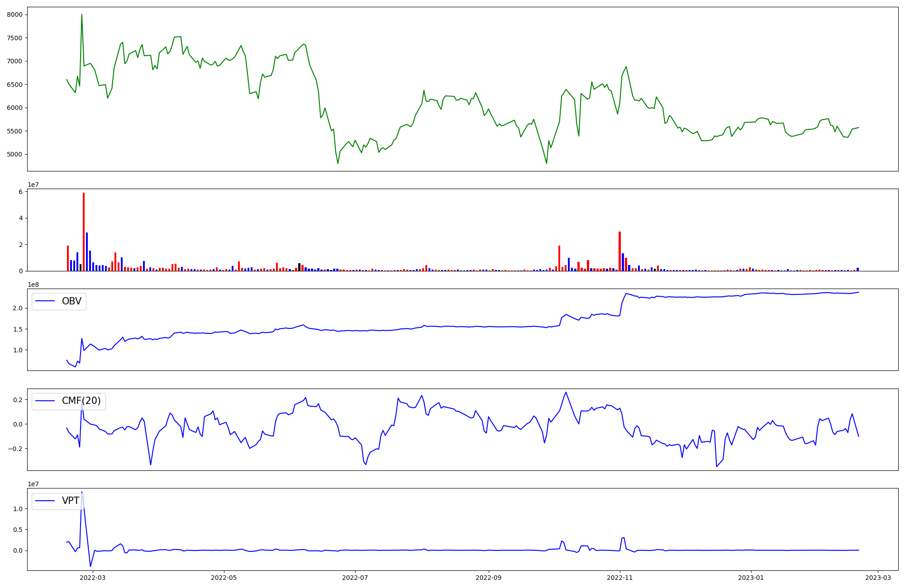
Task: Click the 8000 y-axis tick label
Action: pos(14,15)
